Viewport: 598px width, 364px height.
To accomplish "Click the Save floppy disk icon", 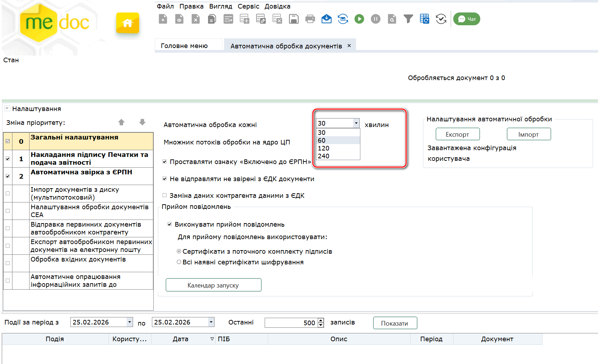I will (x=293, y=19).
